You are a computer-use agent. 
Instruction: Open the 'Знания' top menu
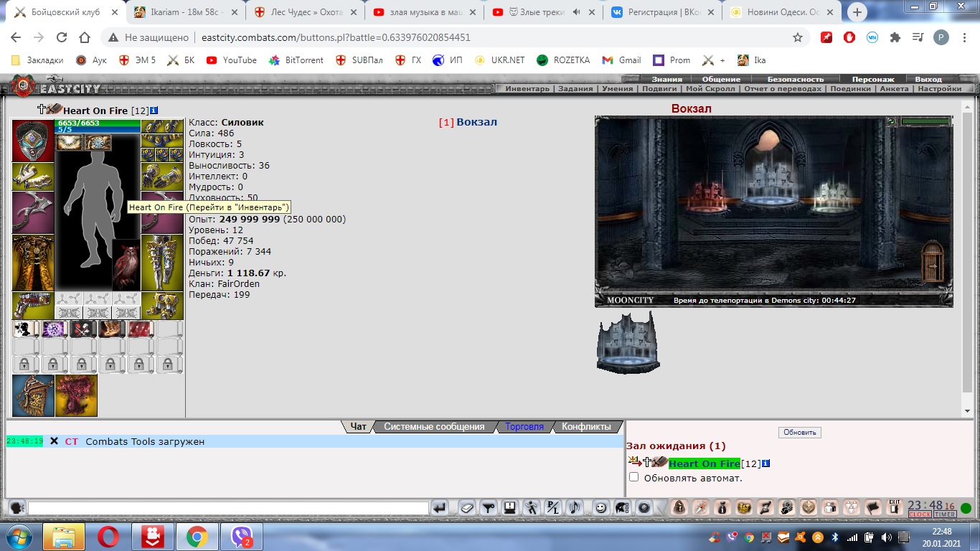coord(666,79)
